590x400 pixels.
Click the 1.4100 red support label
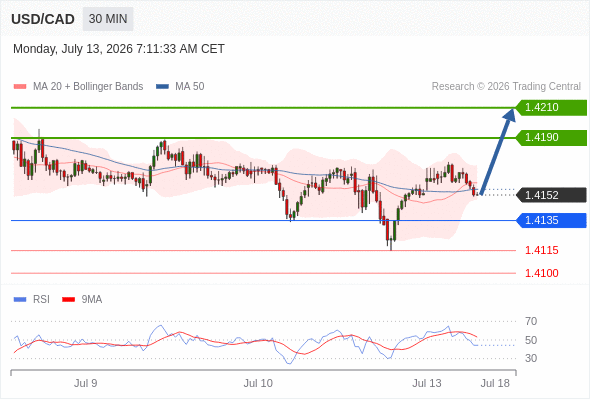point(542,273)
